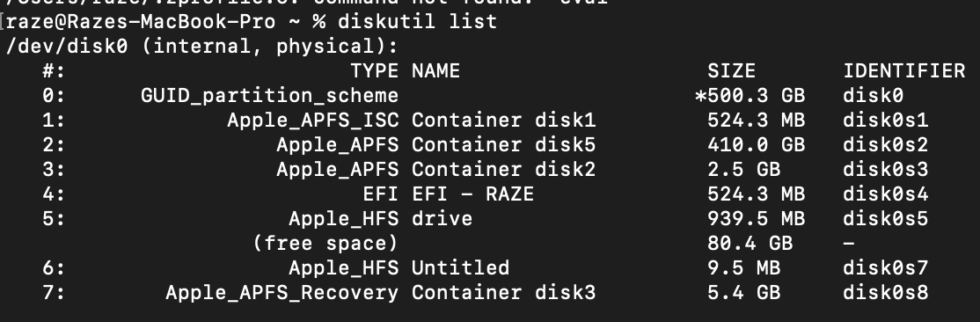The image size is (980, 322).
Task: Click the 939.5 MB size value
Action: tap(756, 219)
